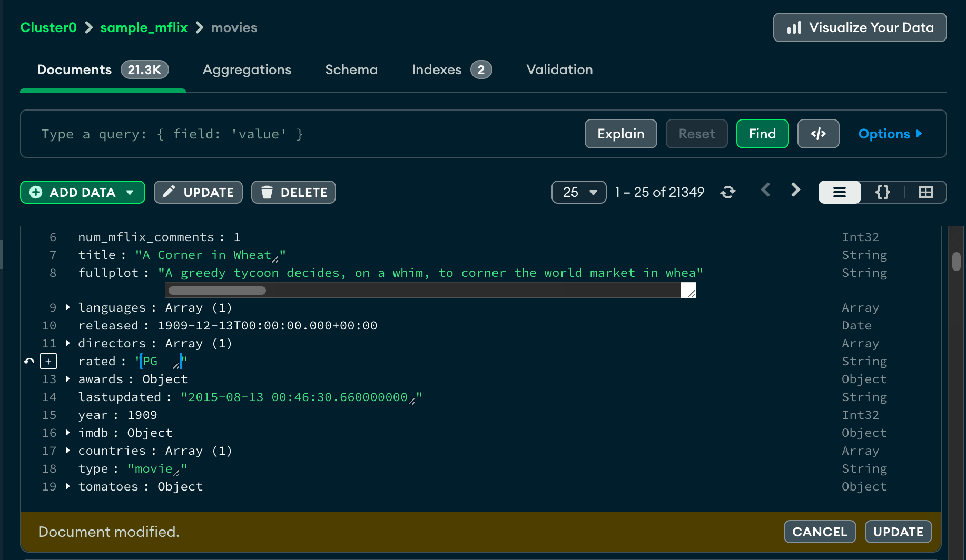Open the 25 per page dropdown

click(x=579, y=192)
